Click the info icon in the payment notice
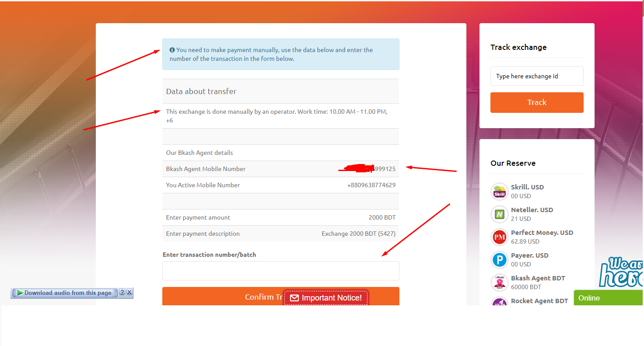Screen dimensions: 644x346 click(172, 50)
